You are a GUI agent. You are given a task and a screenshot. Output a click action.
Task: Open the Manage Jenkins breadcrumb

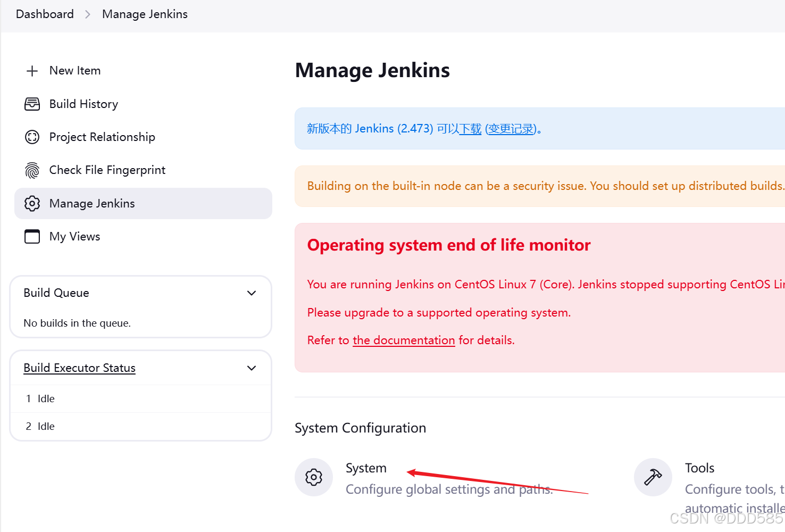pos(145,14)
